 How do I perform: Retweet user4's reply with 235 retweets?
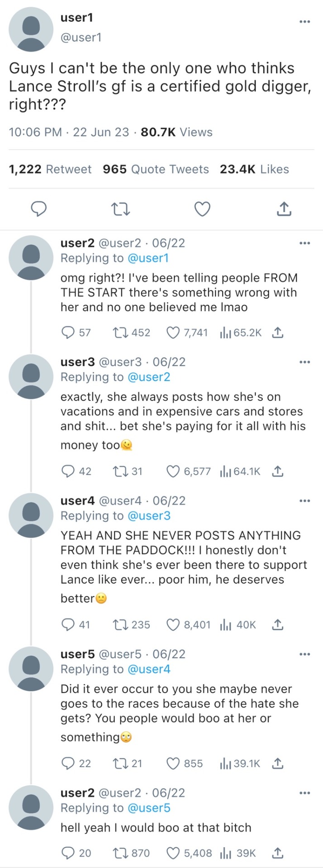pos(119,625)
